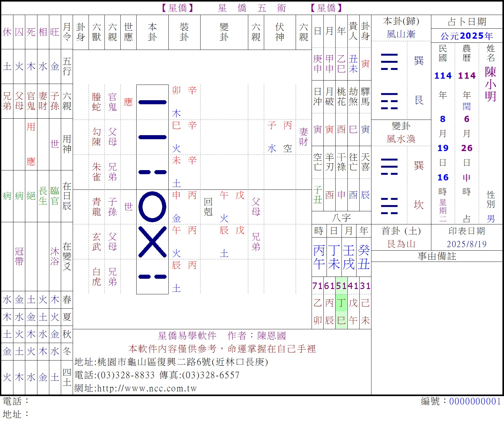Click the X moving-line symbol beside 玄武
This screenshot has height=422, width=504.
coord(152,242)
